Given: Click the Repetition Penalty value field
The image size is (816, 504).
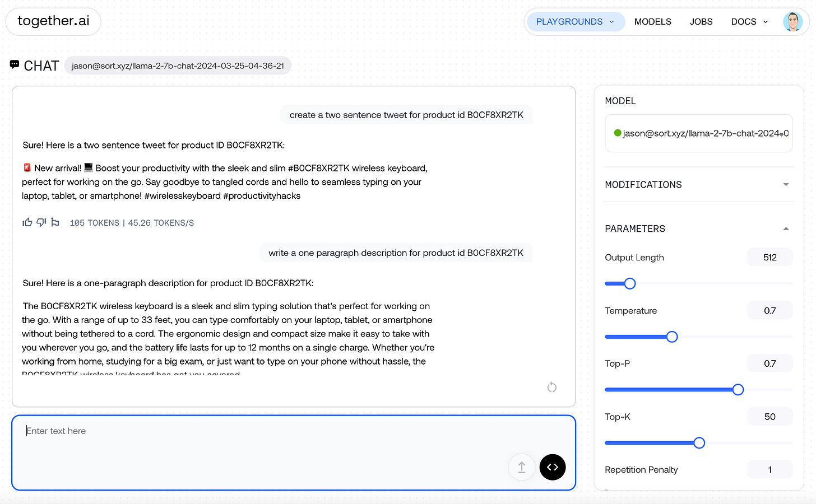Looking at the screenshot, I should point(770,470).
